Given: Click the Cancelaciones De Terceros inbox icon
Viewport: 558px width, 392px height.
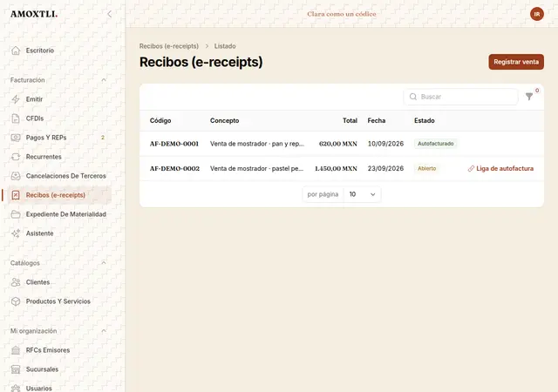Looking at the screenshot, I should 16,176.
